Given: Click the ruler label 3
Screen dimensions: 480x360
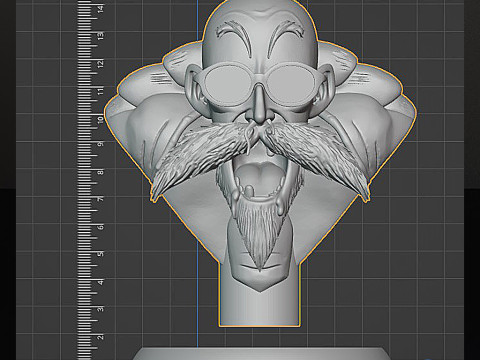Looking at the screenshot, I should (101, 309).
